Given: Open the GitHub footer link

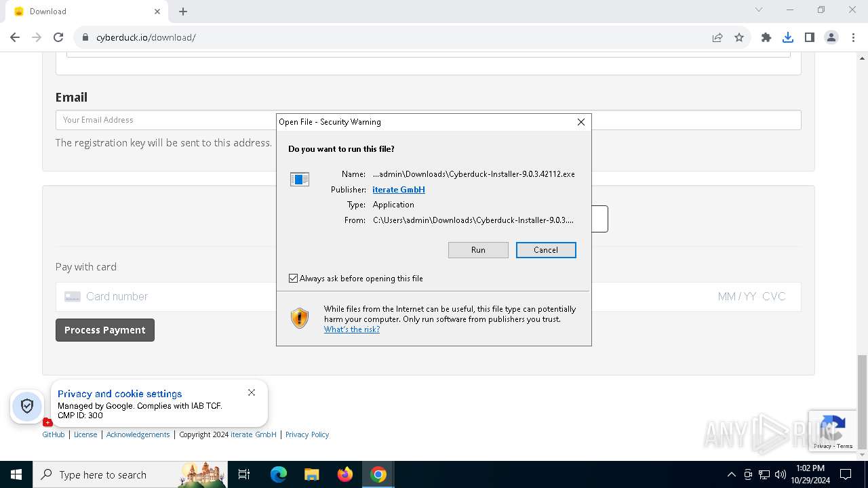Looking at the screenshot, I should pyautogui.click(x=54, y=434).
